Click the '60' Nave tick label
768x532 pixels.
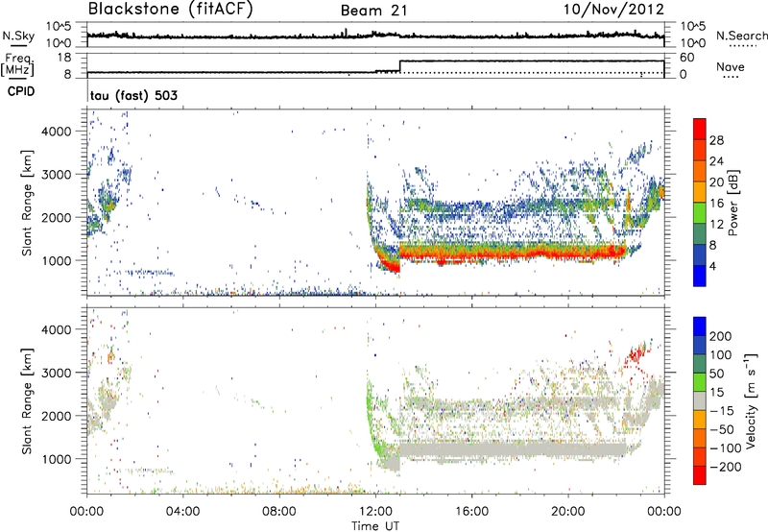(x=687, y=58)
